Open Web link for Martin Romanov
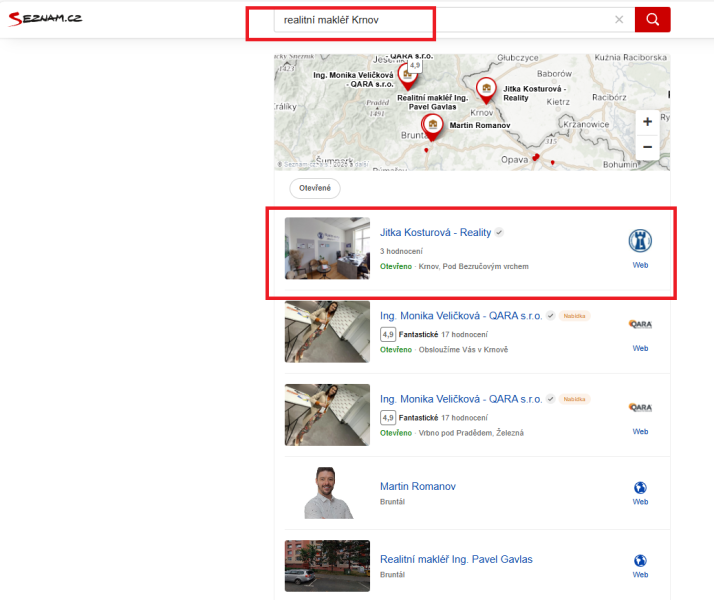The height and width of the screenshot is (600, 714). tap(640, 502)
